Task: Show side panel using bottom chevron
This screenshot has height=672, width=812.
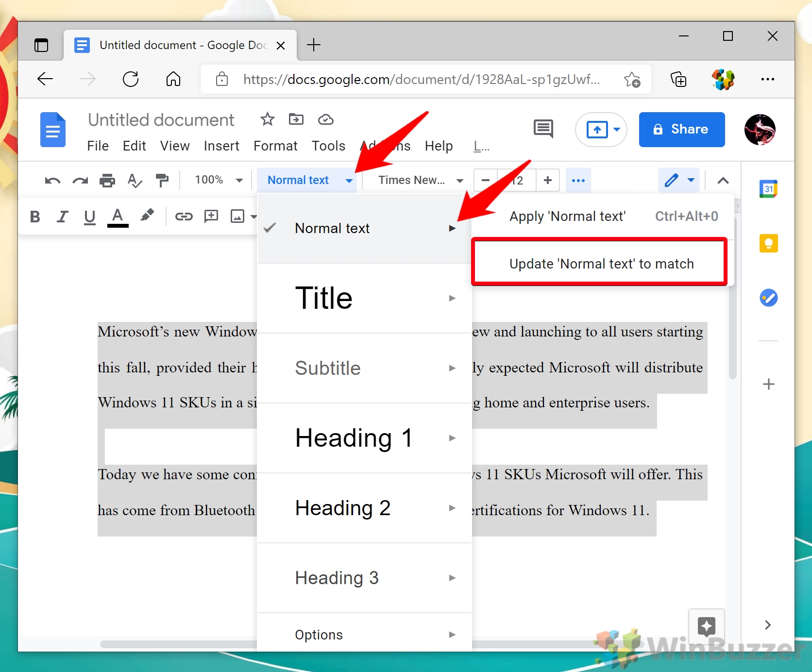Action: 768,625
